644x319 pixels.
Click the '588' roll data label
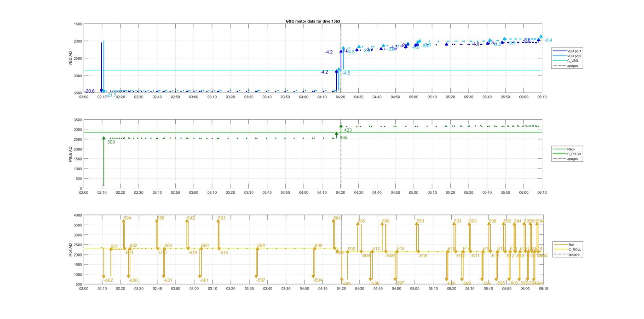click(161, 218)
